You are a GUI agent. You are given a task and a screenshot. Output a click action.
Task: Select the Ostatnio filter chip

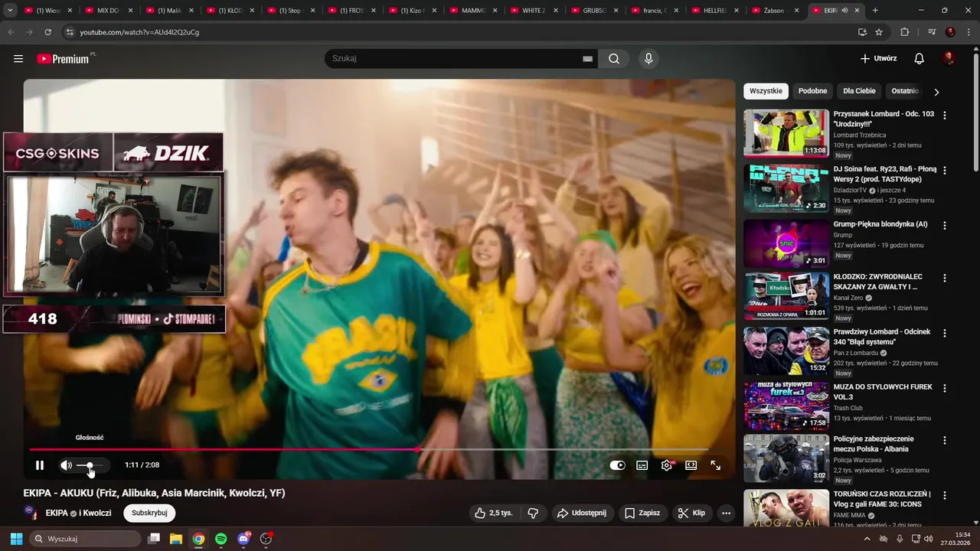tap(904, 91)
